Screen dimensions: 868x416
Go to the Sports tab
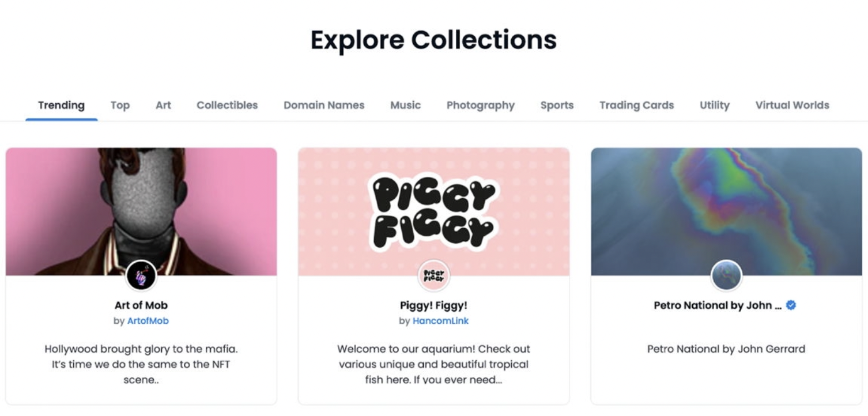point(557,105)
